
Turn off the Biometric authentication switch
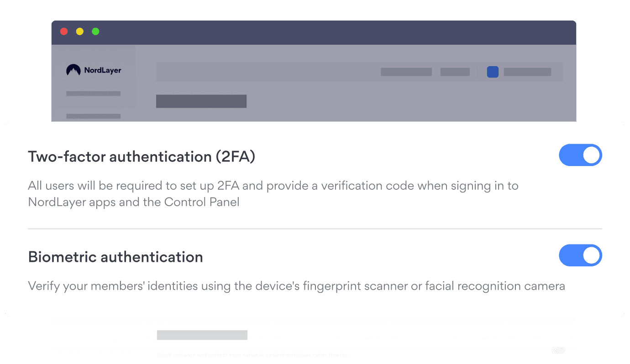580,255
